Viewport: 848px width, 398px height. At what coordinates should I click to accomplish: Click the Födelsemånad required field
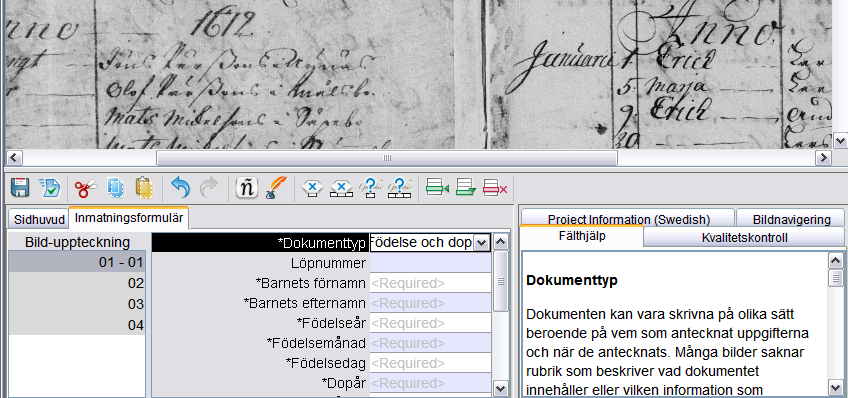pyautogui.click(x=430, y=343)
